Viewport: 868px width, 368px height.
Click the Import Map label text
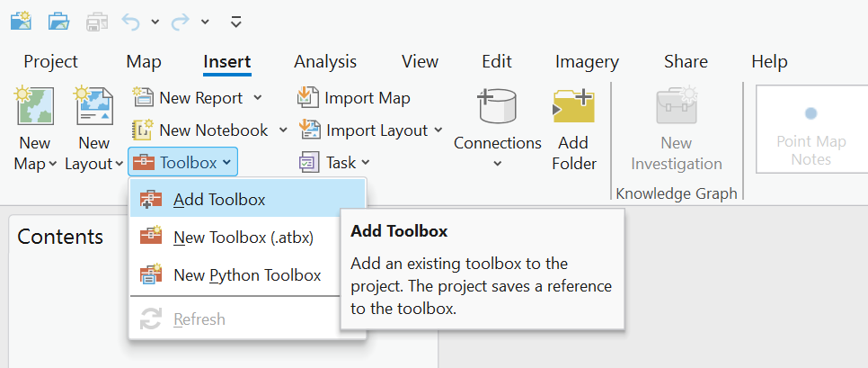click(368, 98)
